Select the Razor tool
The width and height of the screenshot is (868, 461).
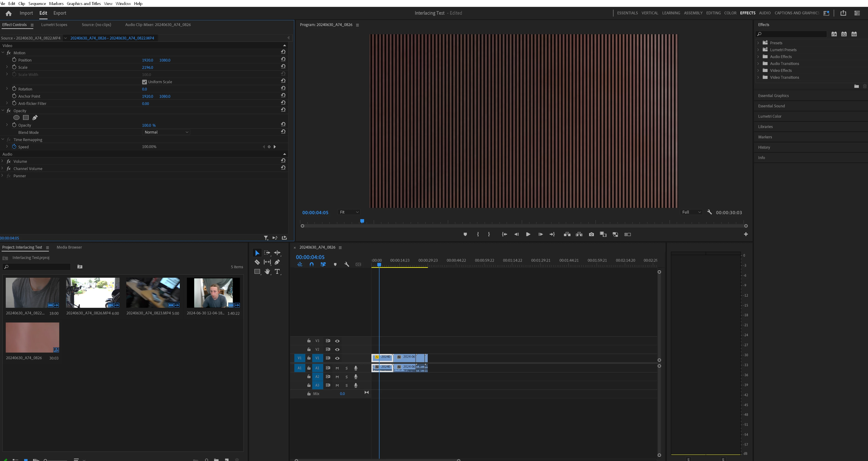pyautogui.click(x=257, y=262)
